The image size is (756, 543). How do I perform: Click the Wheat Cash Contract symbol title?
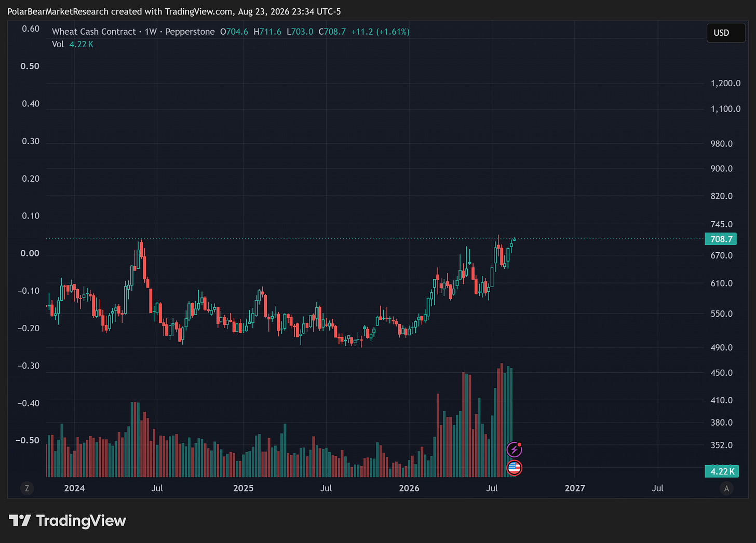[94, 32]
